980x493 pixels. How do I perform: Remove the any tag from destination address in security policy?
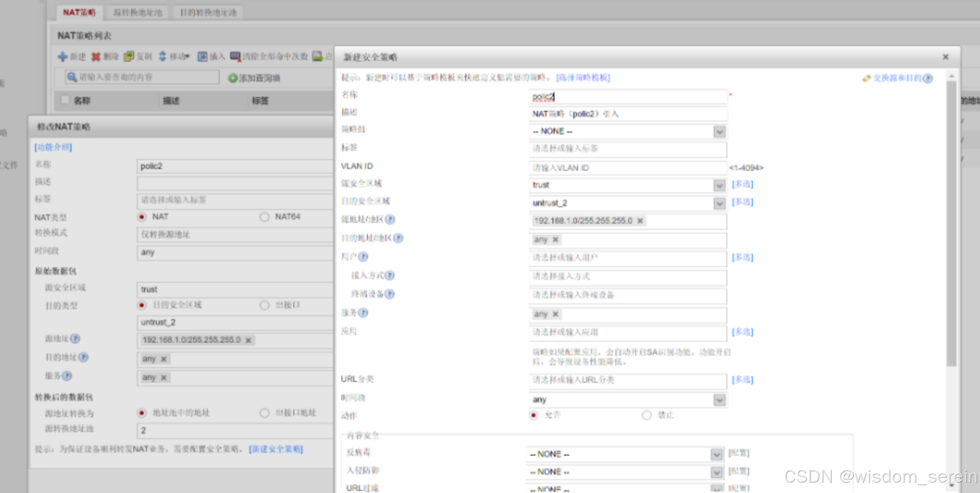click(555, 240)
